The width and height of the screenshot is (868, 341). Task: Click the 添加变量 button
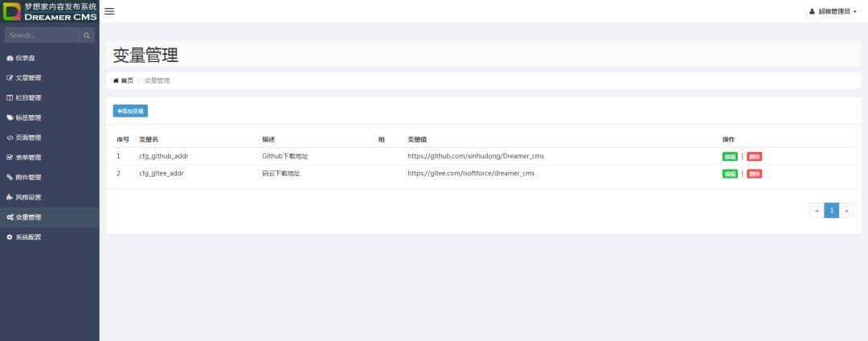(130, 111)
